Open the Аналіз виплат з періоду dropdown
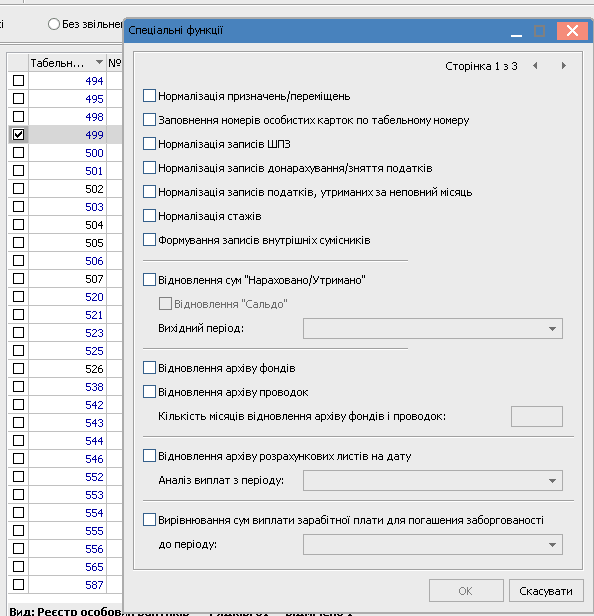 pos(552,480)
